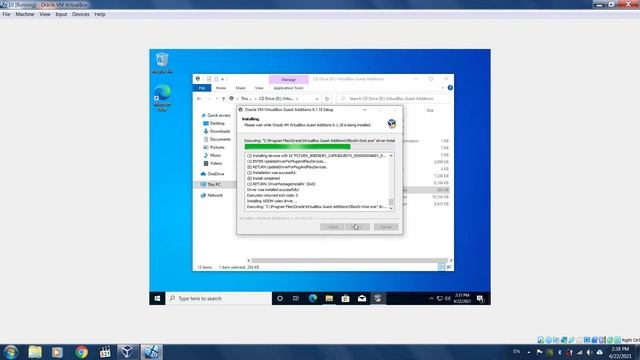
Task: Click the Explorer search field
Action: tap(393, 99)
